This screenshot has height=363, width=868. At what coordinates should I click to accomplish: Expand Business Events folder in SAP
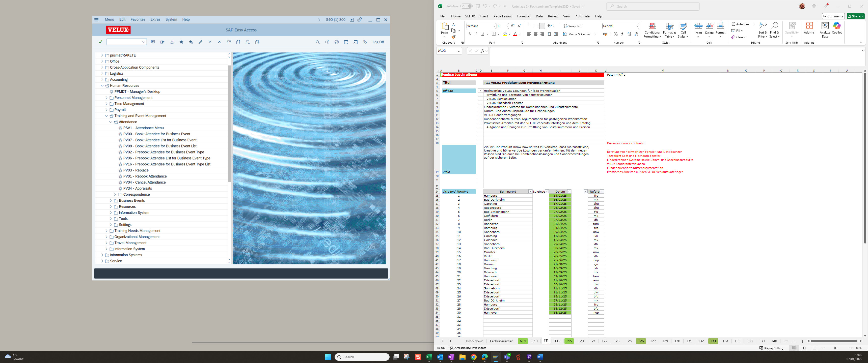(111, 201)
